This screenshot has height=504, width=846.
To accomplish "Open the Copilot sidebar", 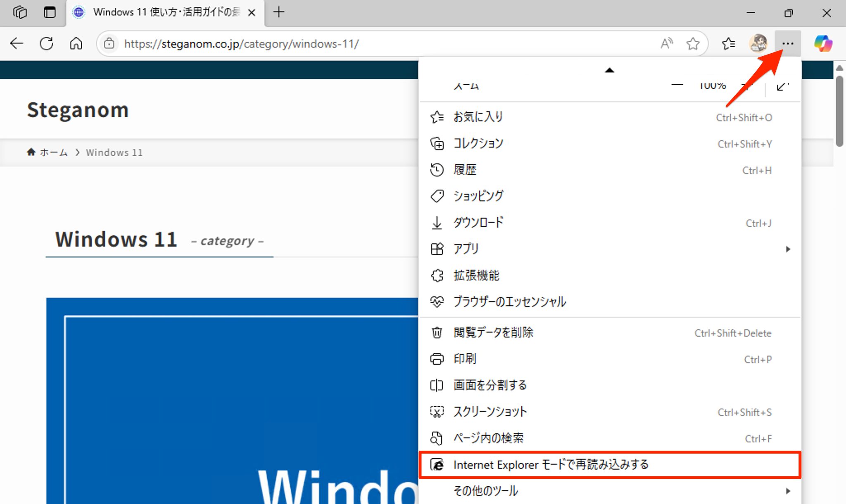I will tap(823, 43).
